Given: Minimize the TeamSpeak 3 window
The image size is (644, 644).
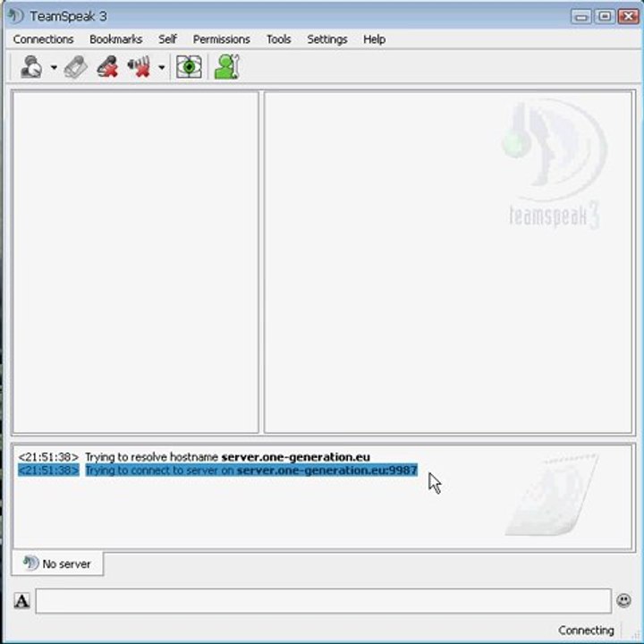Looking at the screenshot, I should (x=580, y=16).
